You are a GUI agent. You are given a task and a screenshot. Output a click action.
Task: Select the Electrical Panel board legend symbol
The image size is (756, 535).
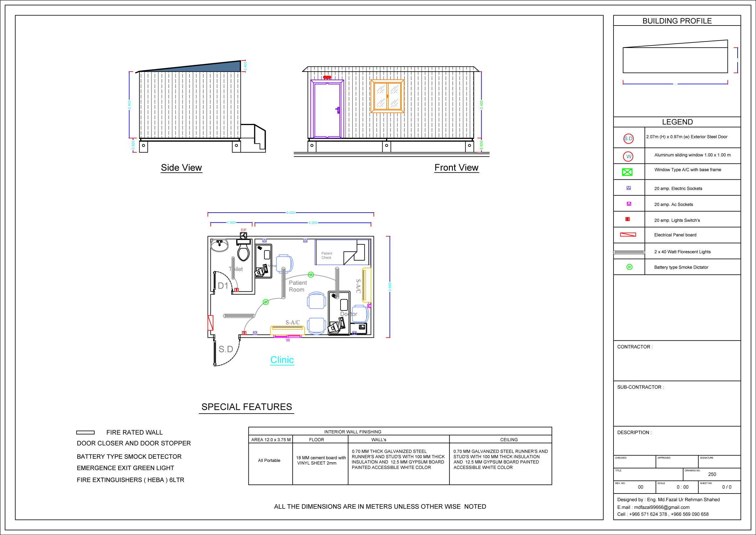pyautogui.click(x=628, y=234)
